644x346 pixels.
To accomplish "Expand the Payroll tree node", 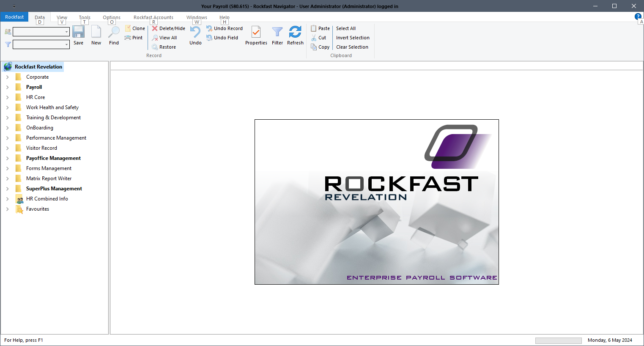I will coord(7,87).
